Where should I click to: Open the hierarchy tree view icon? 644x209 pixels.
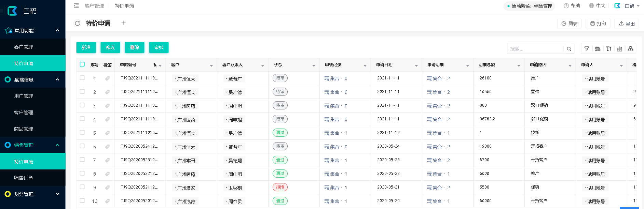point(630,49)
